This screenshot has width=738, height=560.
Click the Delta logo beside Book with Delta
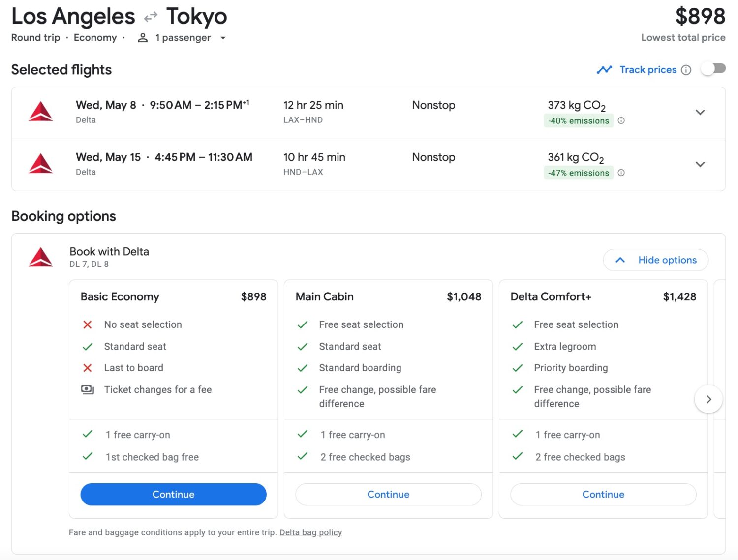click(x=40, y=257)
